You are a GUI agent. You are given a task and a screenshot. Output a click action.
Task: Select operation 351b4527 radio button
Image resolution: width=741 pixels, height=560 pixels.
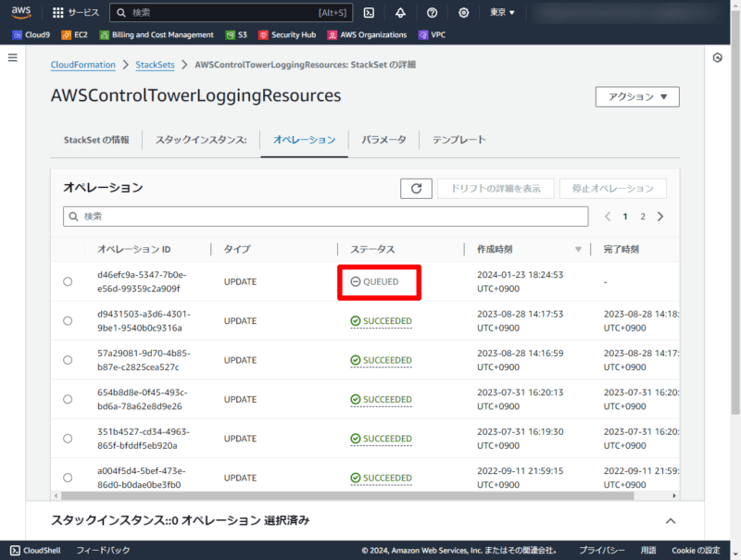pos(68,438)
